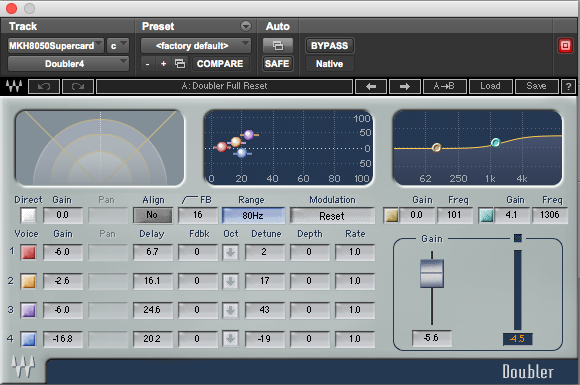Click voice 3 Gain value -6.0
The height and width of the screenshot is (385, 580).
[x=63, y=310]
